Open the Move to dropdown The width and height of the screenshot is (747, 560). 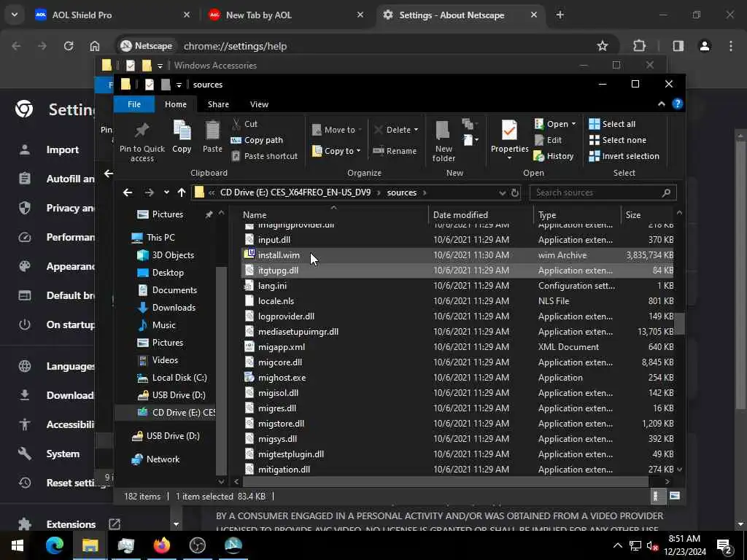coord(337,130)
